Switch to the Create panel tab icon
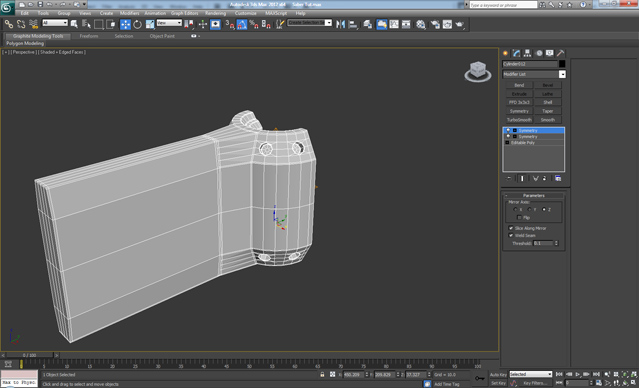 (505, 53)
